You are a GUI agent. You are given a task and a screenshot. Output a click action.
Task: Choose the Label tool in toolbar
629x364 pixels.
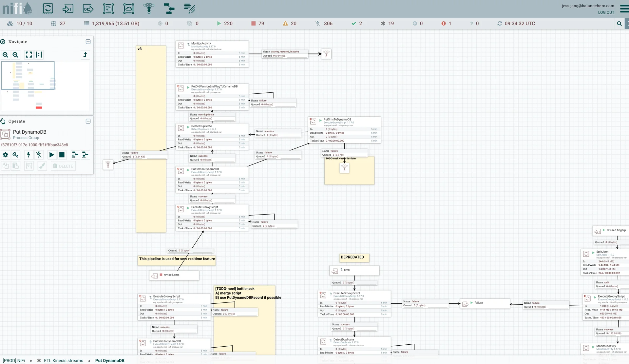pos(189,9)
